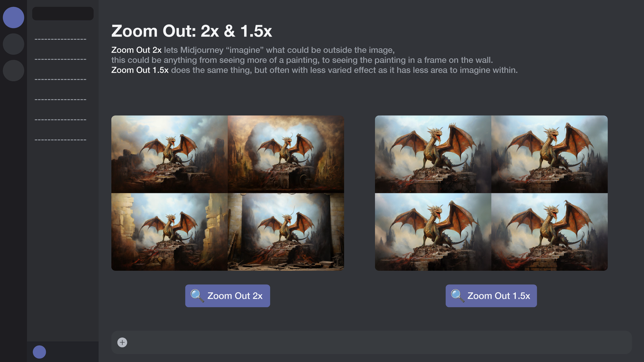Open the stone-wall dragon image at bottom-left of 2x grid
The height and width of the screenshot is (362, 644).
coord(169,232)
